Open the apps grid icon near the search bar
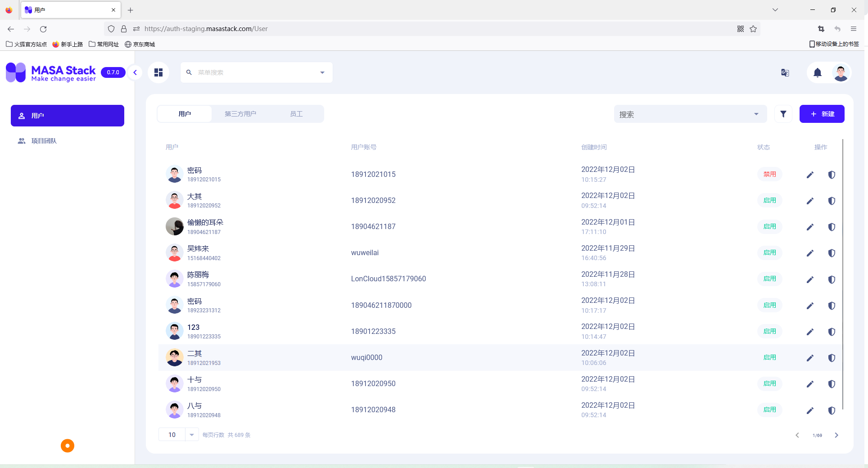Screen dimensions: 868x468 (x=158, y=72)
